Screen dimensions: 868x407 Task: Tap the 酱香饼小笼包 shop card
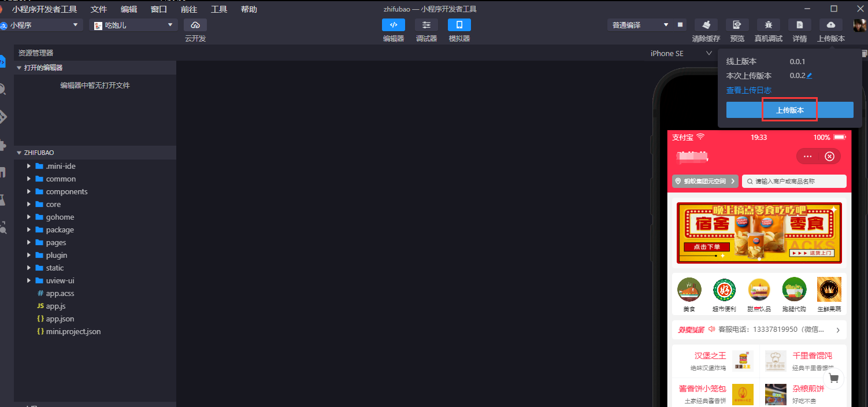(x=715, y=393)
